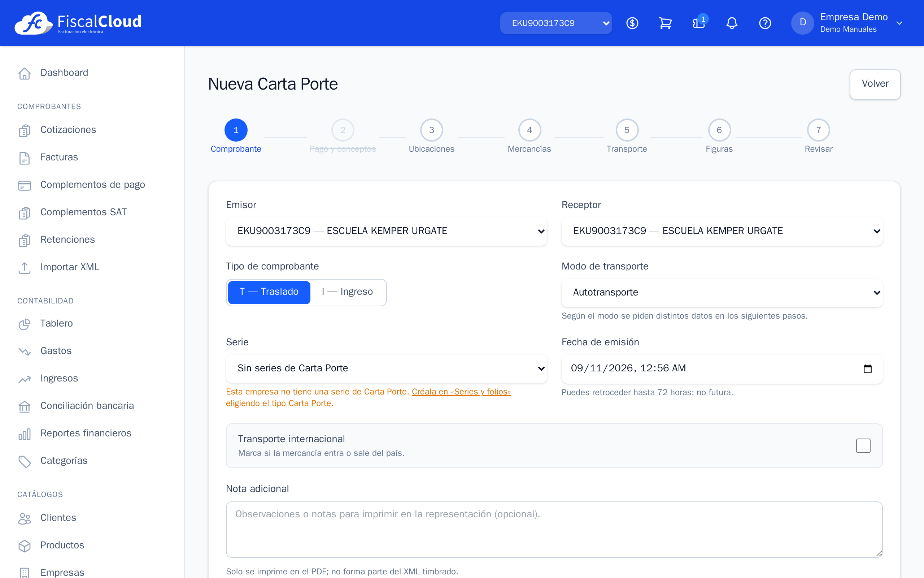
Task: Click the Importar XML upload icon
Action: tap(25, 267)
